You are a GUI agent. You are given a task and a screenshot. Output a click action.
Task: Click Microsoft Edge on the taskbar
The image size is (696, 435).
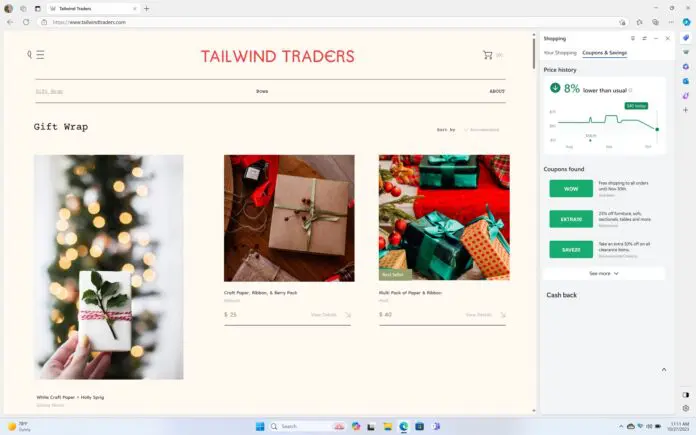pyautogui.click(x=403, y=427)
